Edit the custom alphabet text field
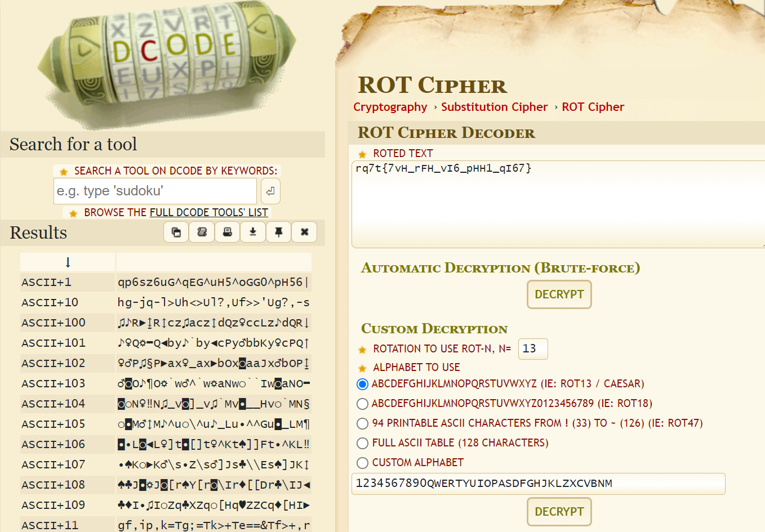Viewport: 765px width, 532px height. coord(538,484)
